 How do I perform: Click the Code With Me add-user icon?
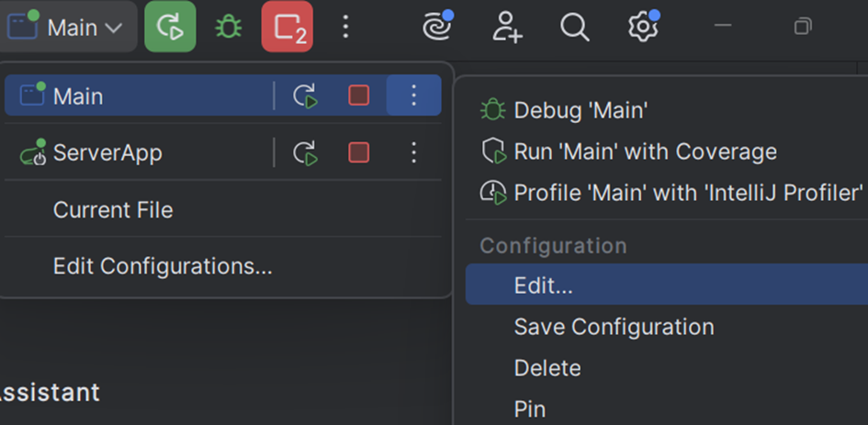click(x=506, y=28)
